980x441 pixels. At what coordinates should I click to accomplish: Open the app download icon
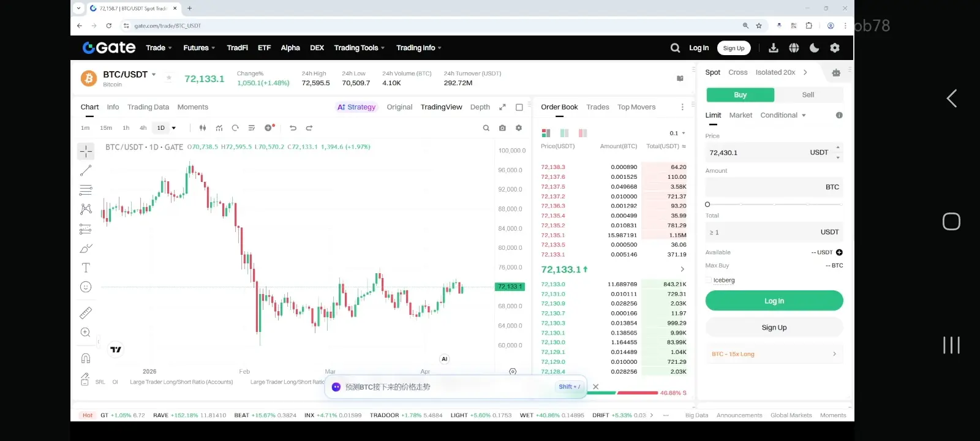pyautogui.click(x=774, y=48)
